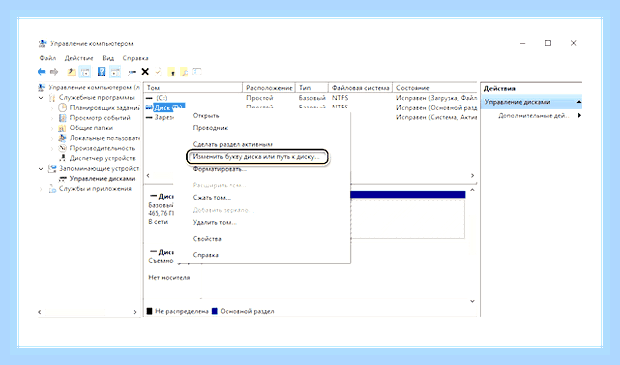Sort by Файловая система column header
This screenshot has width=620, height=365.
point(361,88)
